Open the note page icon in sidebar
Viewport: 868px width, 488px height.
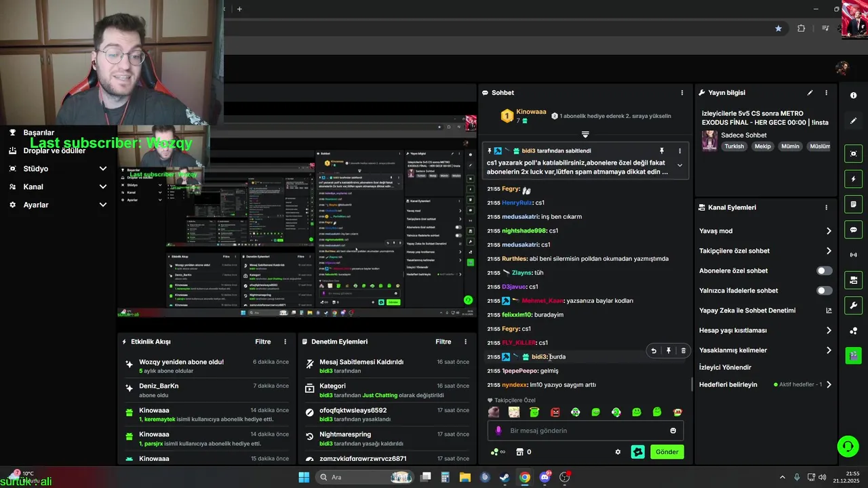point(853,204)
